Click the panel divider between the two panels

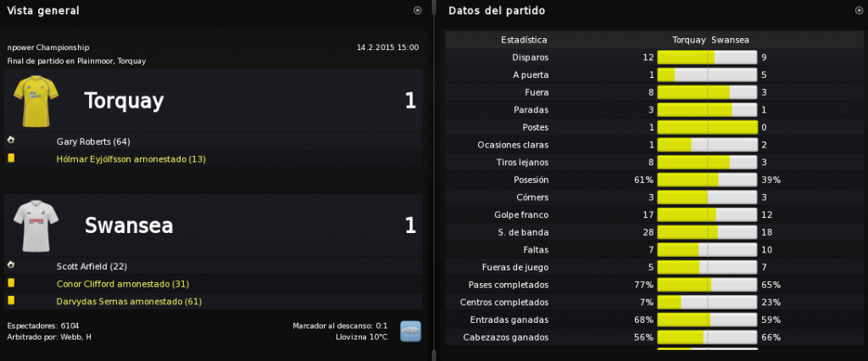tap(433, 180)
